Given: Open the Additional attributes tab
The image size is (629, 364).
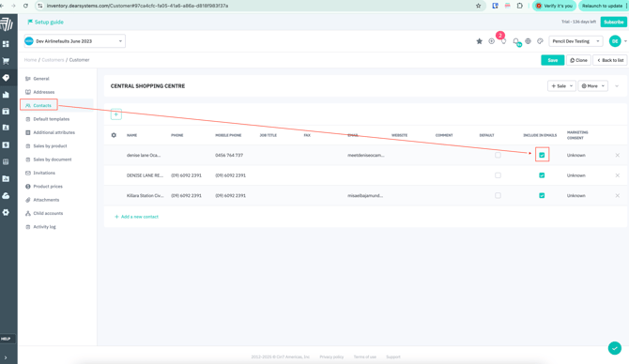Looking at the screenshot, I should [x=50, y=132].
